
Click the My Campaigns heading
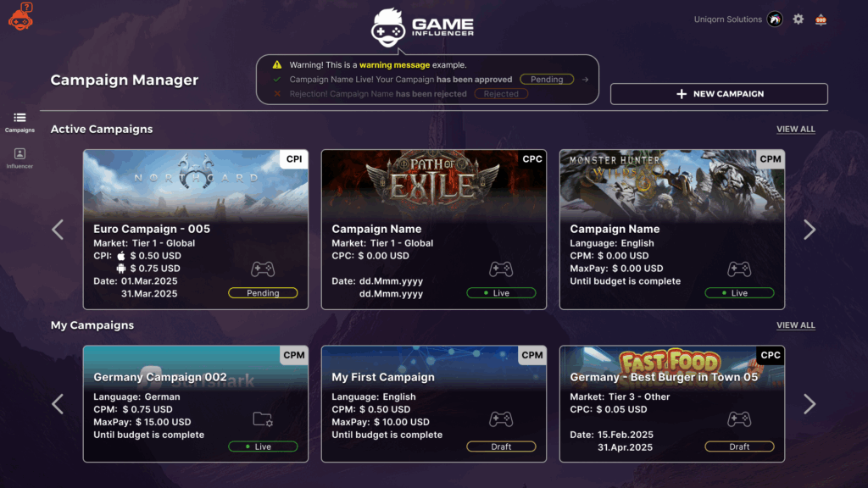(x=92, y=325)
